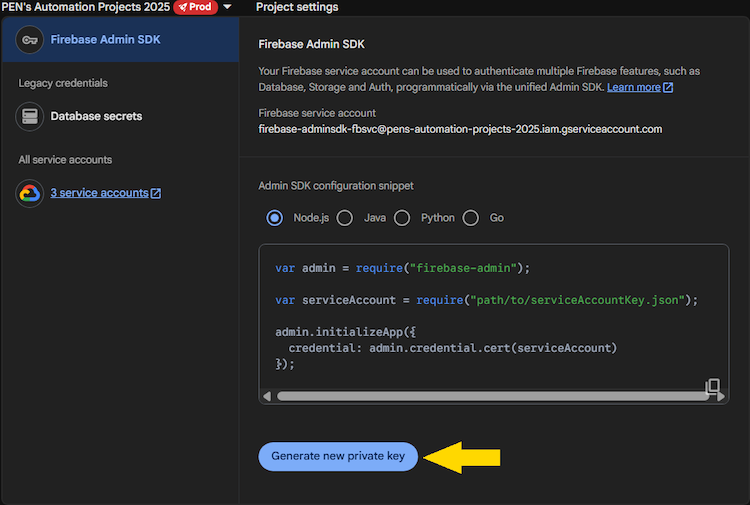Click the credential: admin.credential.cert code line

click(x=452, y=348)
